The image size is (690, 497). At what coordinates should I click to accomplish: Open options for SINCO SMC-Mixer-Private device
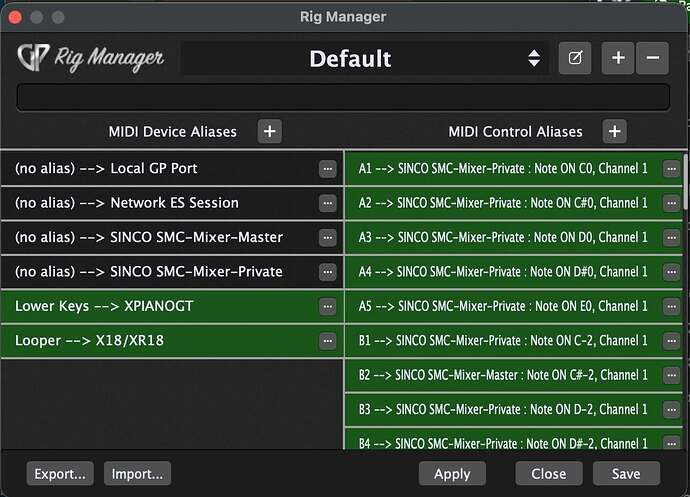(x=327, y=272)
